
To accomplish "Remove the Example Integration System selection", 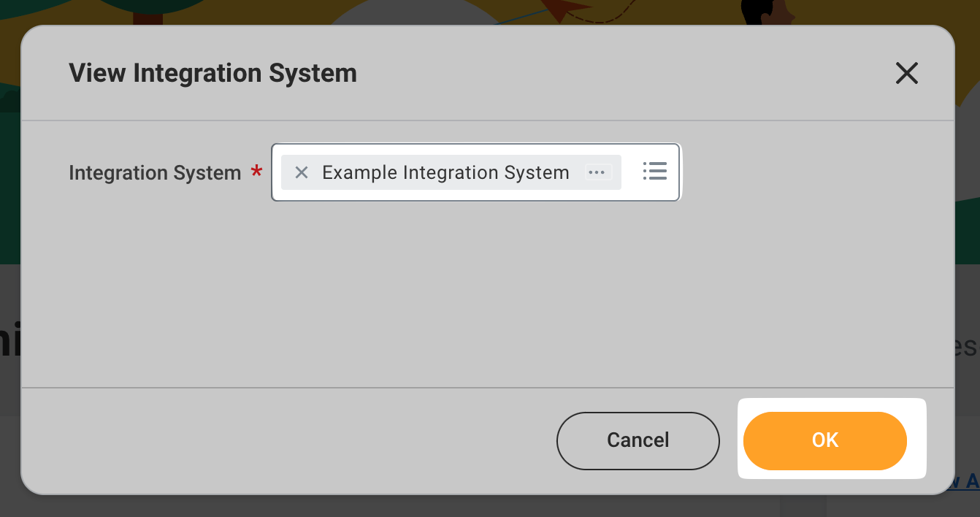I will pos(302,172).
